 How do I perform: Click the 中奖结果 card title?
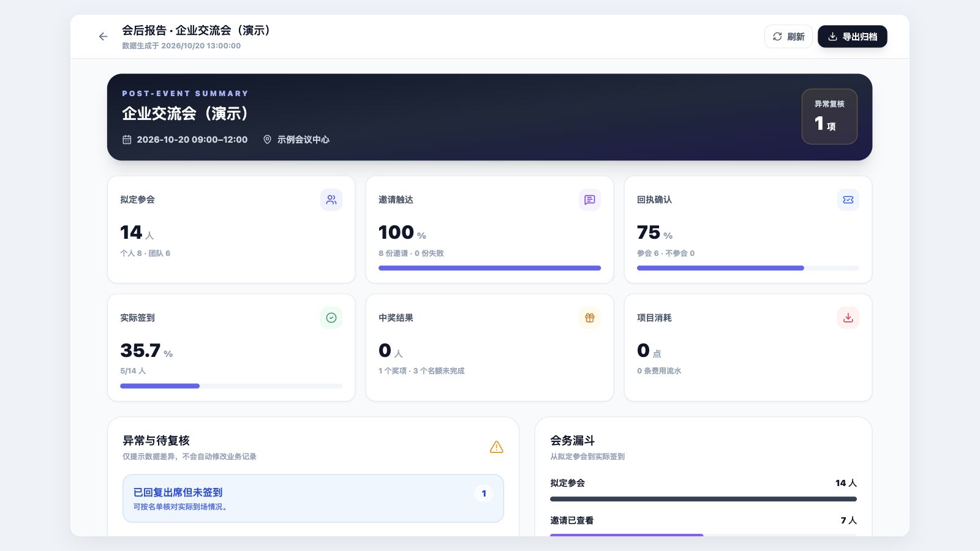pyautogui.click(x=396, y=318)
